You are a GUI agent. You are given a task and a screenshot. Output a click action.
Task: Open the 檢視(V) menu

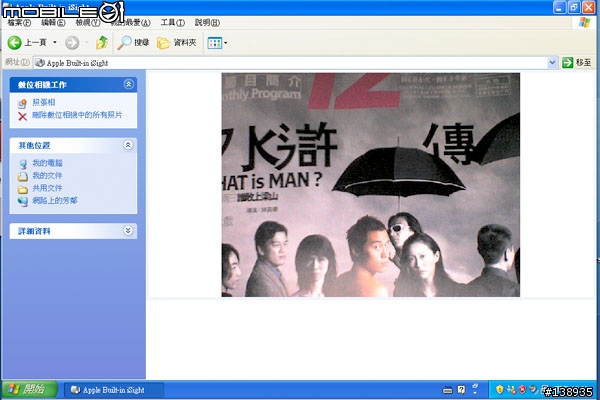(x=88, y=23)
